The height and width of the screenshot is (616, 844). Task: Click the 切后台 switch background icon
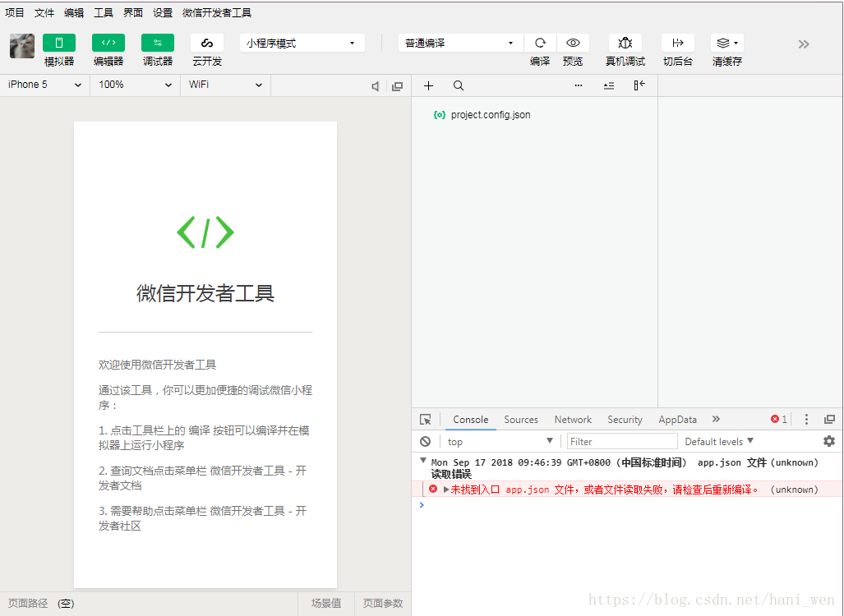(678, 43)
